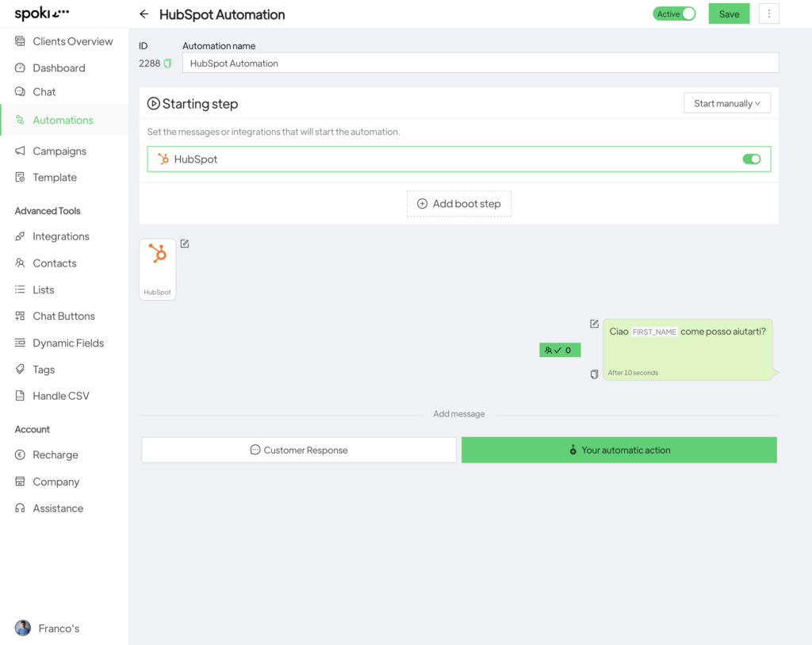Image resolution: width=812 pixels, height=645 pixels.
Task: Duplicate the message using copy icon
Action: click(595, 374)
